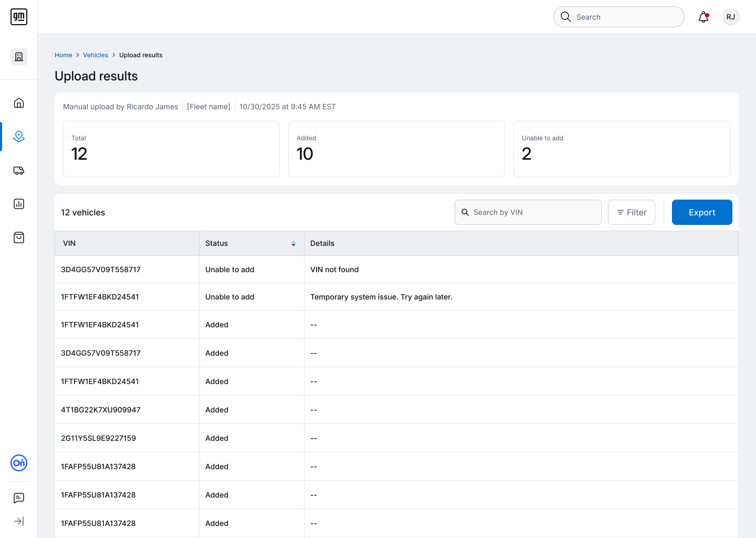The height and width of the screenshot is (538, 756).
Task: Select the Unable to add 2 card
Action: tap(622, 149)
